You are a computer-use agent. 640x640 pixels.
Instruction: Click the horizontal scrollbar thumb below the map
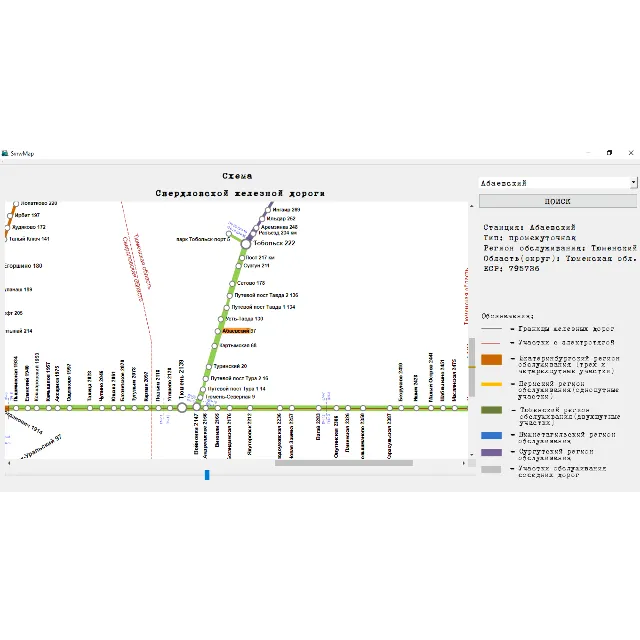click(344, 463)
